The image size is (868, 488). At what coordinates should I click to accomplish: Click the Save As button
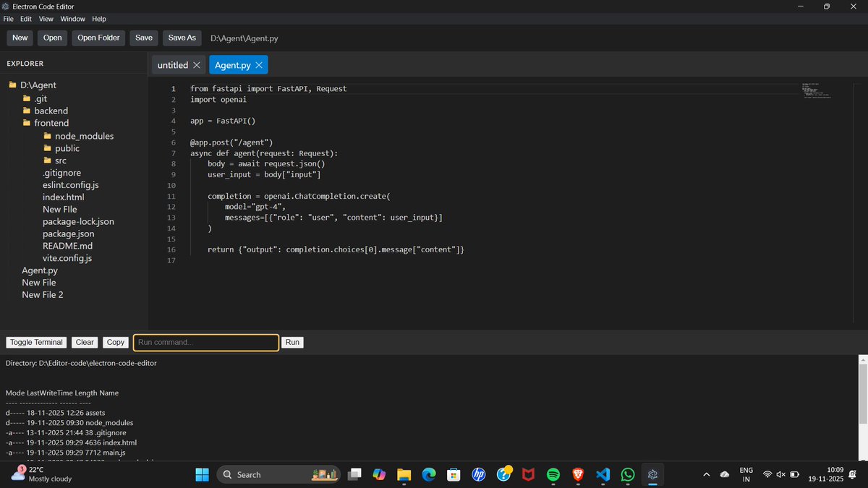pos(182,38)
